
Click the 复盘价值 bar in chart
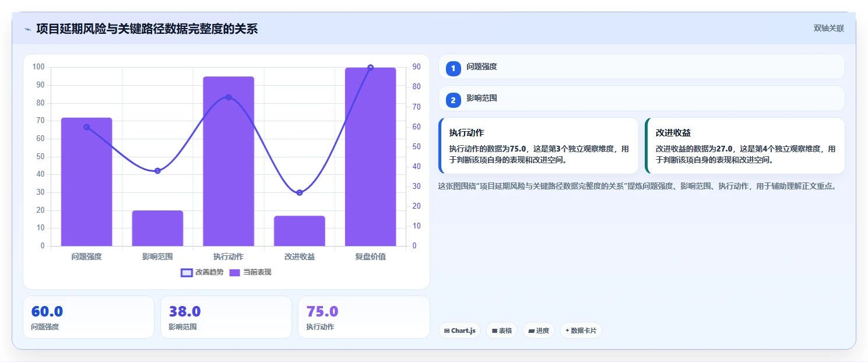click(x=371, y=157)
